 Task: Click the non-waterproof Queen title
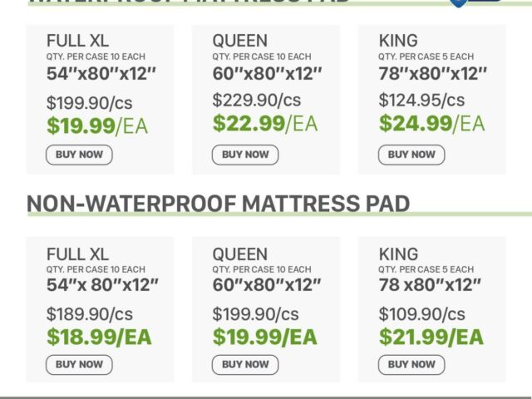click(239, 254)
